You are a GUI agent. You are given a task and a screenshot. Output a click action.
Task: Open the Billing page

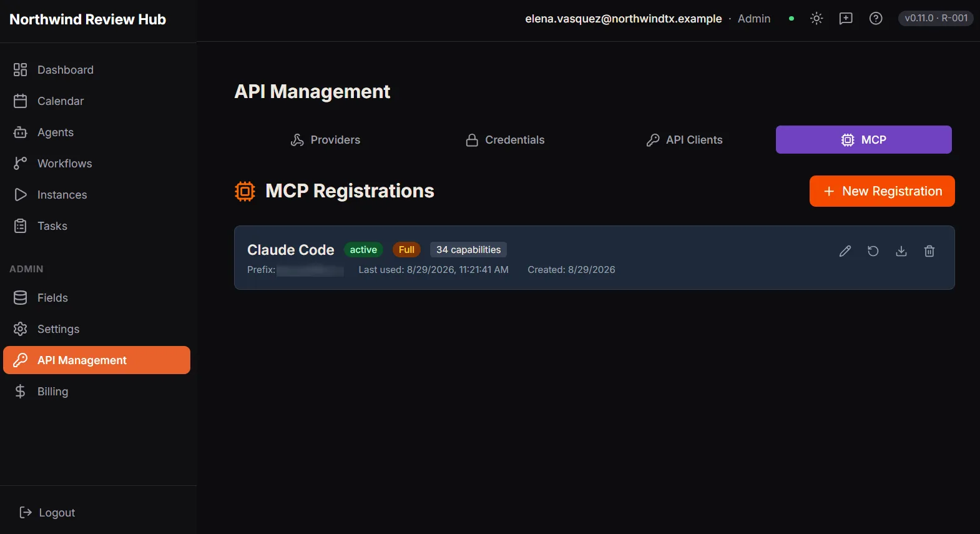pos(97,392)
